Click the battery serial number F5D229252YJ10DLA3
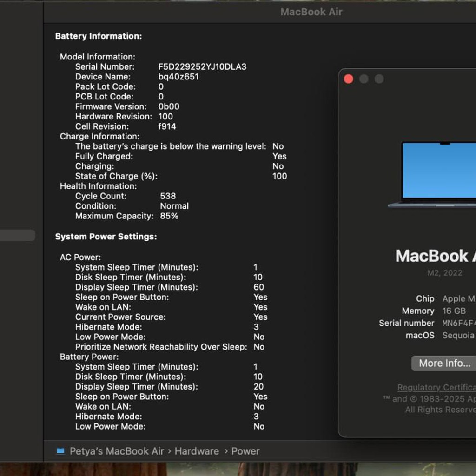476x476 pixels. 202,67
